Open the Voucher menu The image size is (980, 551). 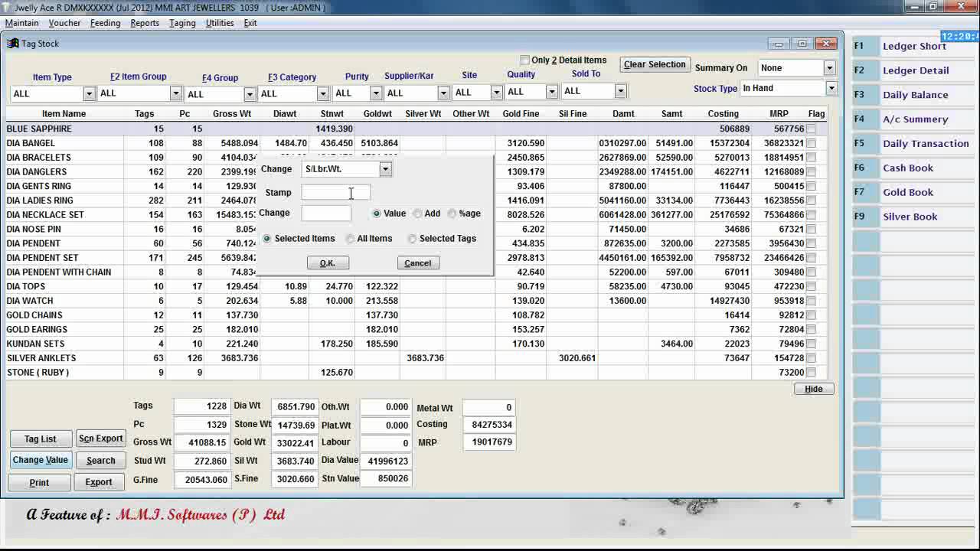[x=64, y=23]
